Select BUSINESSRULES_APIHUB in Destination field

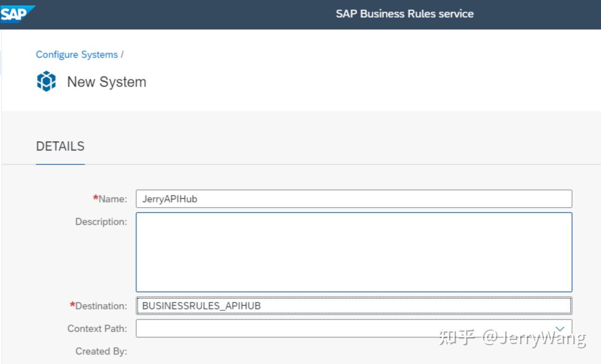pyautogui.click(x=202, y=306)
